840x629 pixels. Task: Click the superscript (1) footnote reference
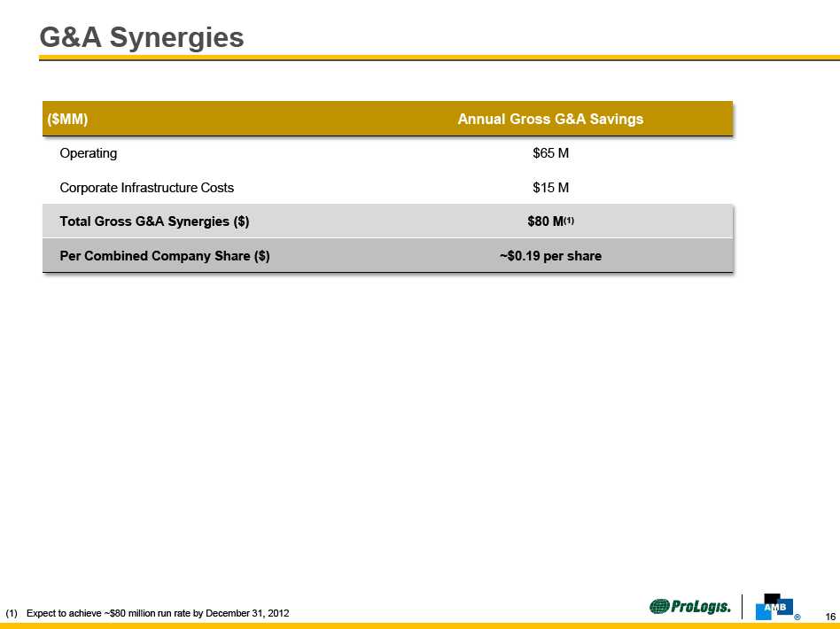(x=570, y=220)
